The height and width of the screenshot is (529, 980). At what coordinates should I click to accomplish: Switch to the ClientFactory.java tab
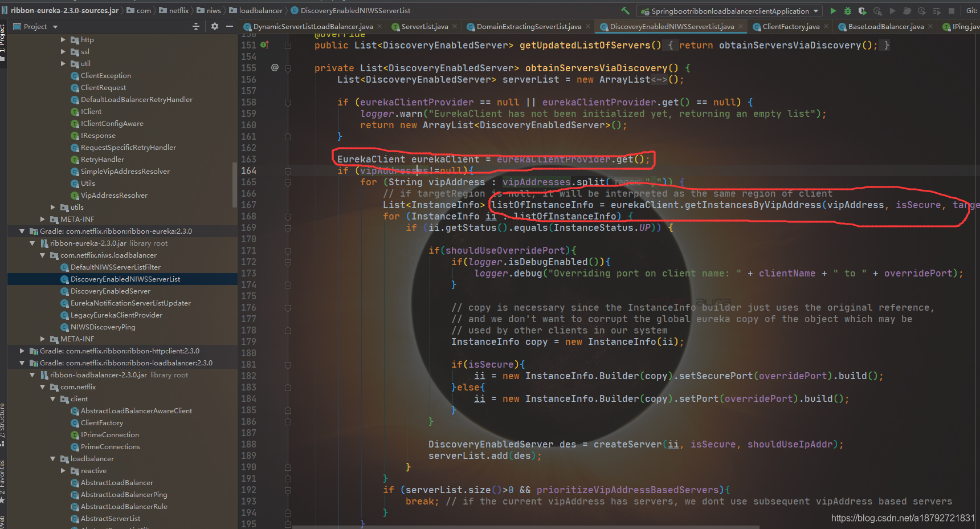(x=791, y=27)
